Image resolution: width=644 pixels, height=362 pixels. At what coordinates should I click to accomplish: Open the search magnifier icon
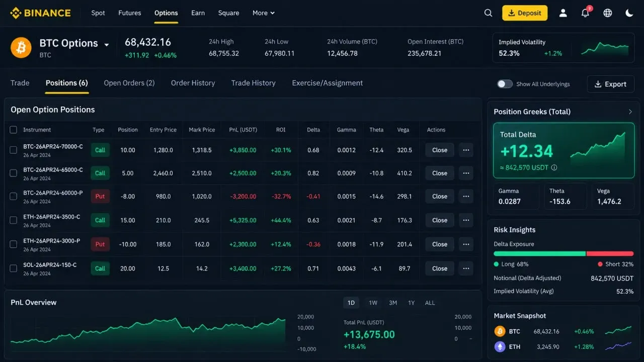(488, 13)
